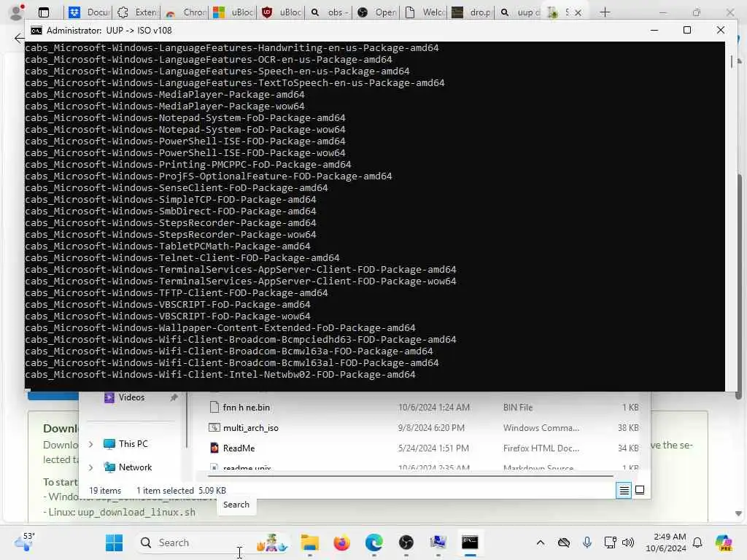Open the browser profile avatar
This screenshot has height=560, width=747.
pyautogui.click(x=17, y=12)
